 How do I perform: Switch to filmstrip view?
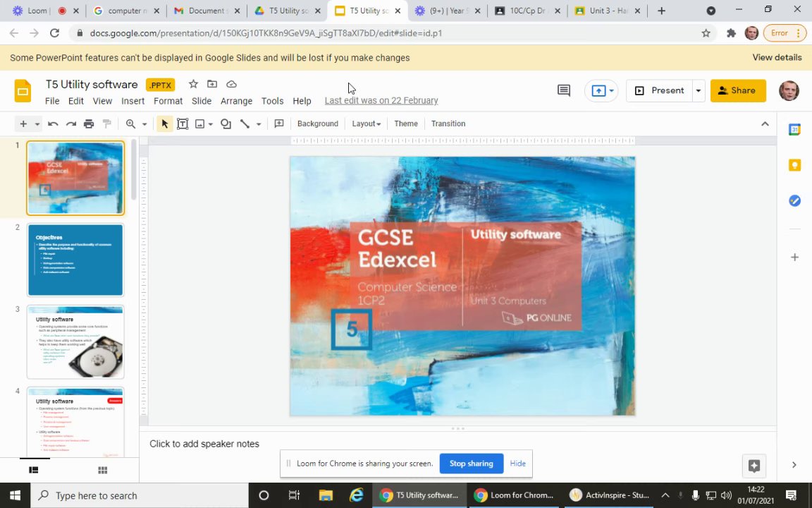coord(34,470)
